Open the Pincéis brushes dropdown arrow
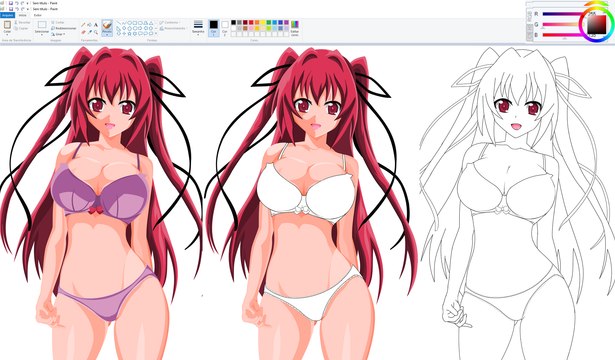Image resolution: width=615 pixels, height=360 pixels. point(107,35)
